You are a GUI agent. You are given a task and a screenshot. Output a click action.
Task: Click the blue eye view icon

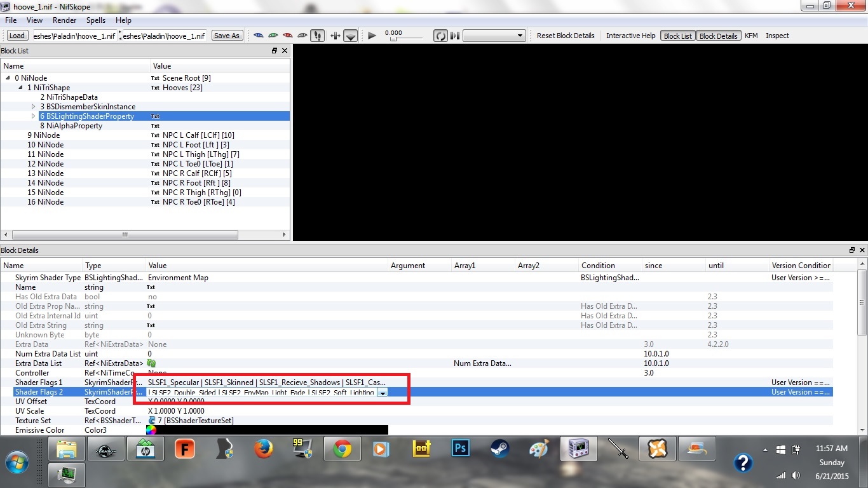[259, 36]
